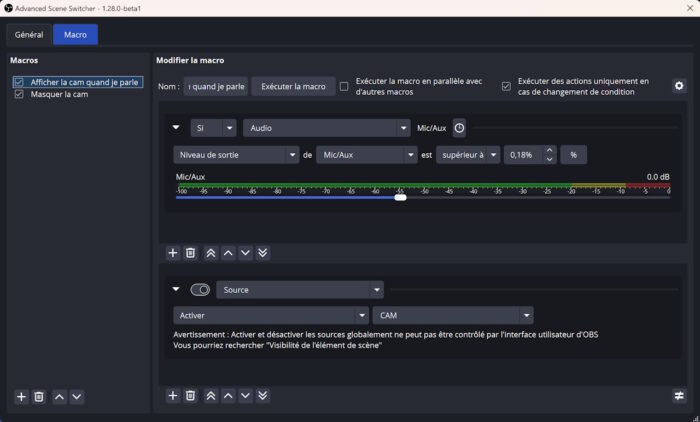
Task: Click the volume threshold slider handle
Action: 400,197
